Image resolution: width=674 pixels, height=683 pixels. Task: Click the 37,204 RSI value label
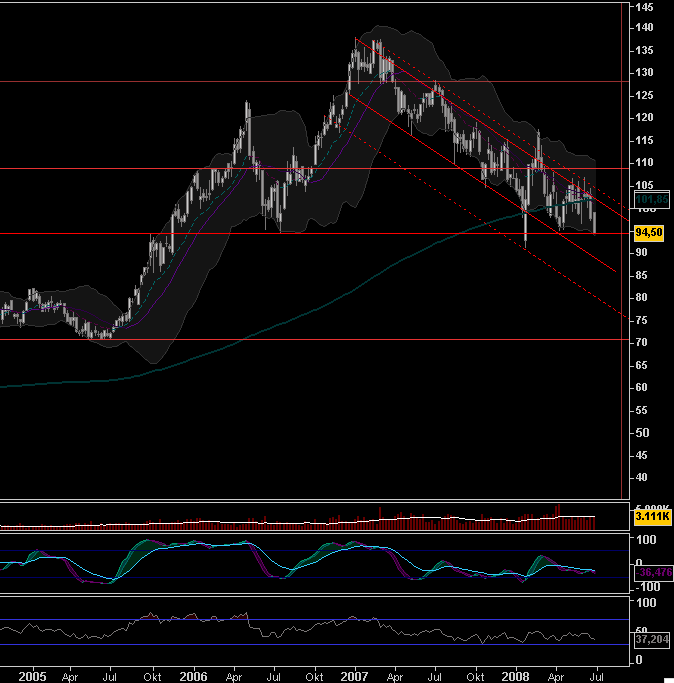[x=651, y=638]
